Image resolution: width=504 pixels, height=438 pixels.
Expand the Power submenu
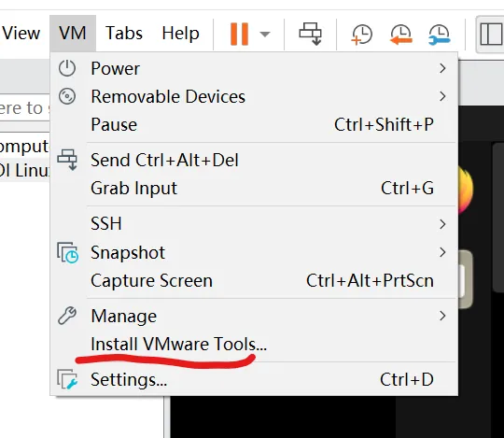tap(254, 68)
